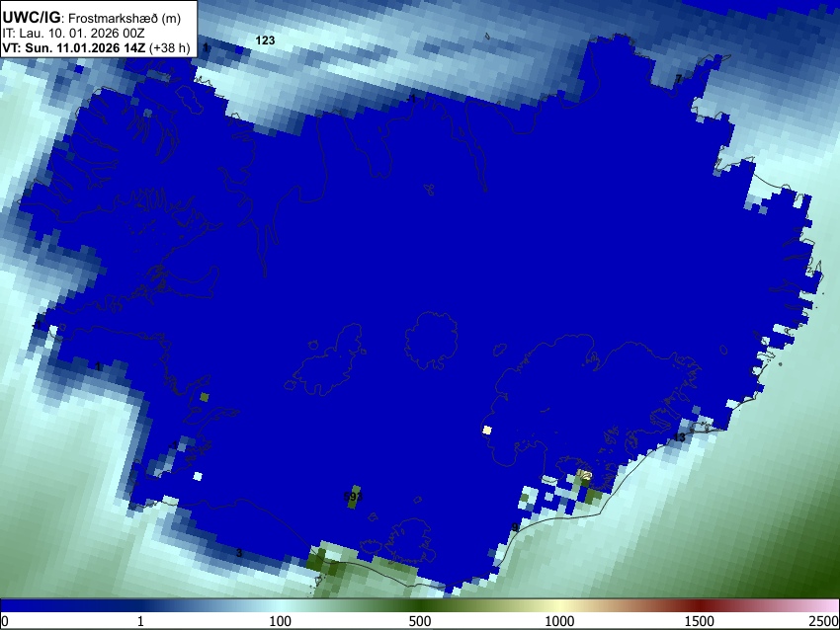The image size is (840, 630).
Task: Click the dark red part of the colour bar
Action: point(699,605)
